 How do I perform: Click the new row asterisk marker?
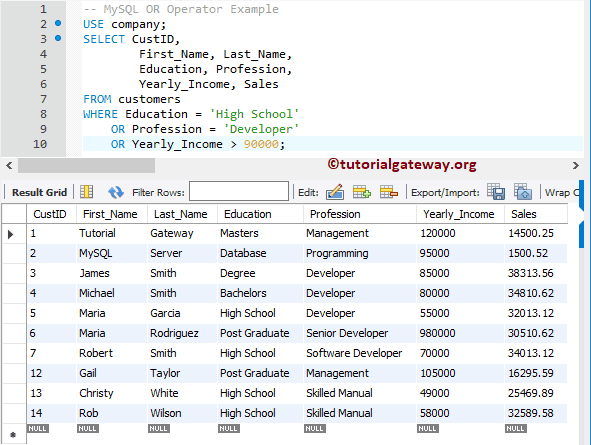pyautogui.click(x=13, y=435)
